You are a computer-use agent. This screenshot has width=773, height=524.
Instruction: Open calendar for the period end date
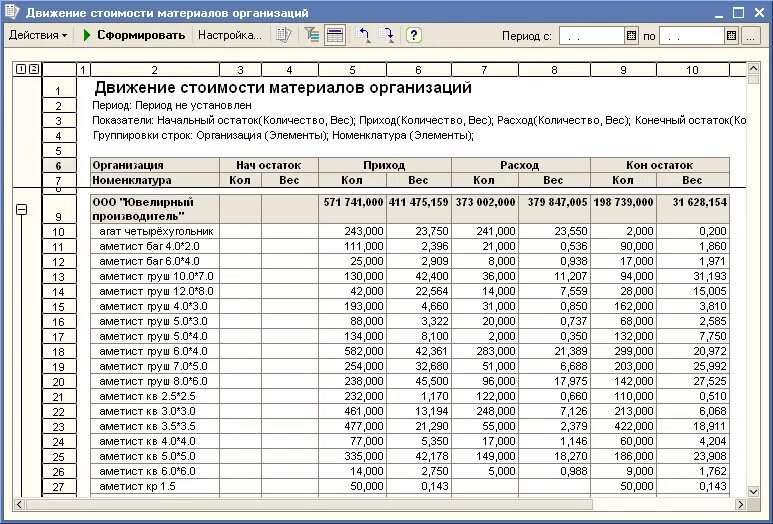[x=732, y=36]
